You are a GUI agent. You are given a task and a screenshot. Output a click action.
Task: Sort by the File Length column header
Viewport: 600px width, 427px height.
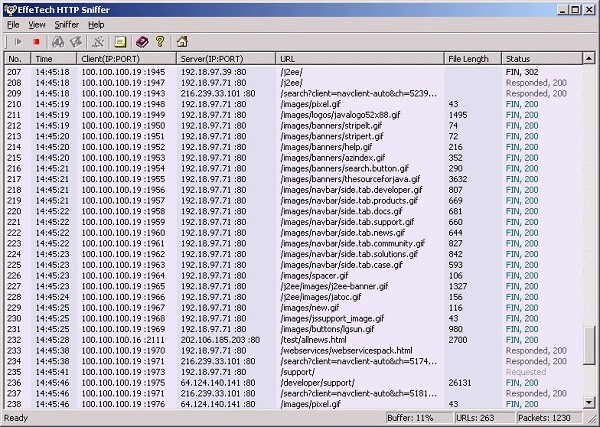coord(472,59)
